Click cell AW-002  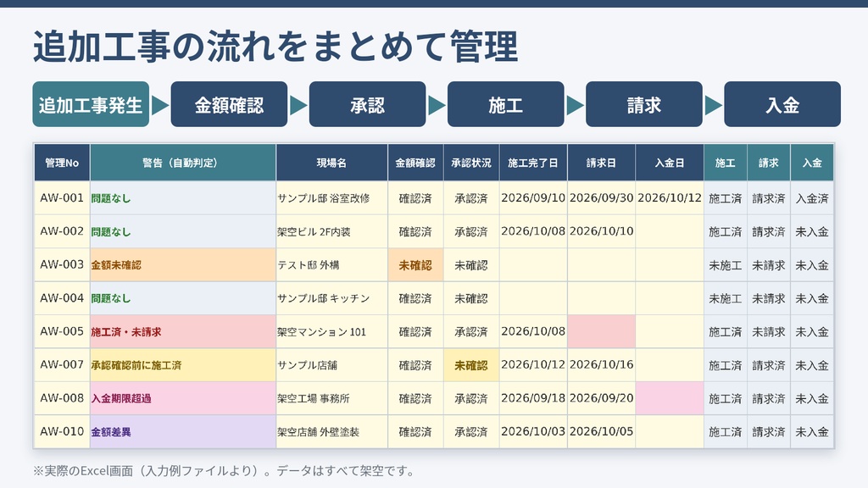[62, 231]
